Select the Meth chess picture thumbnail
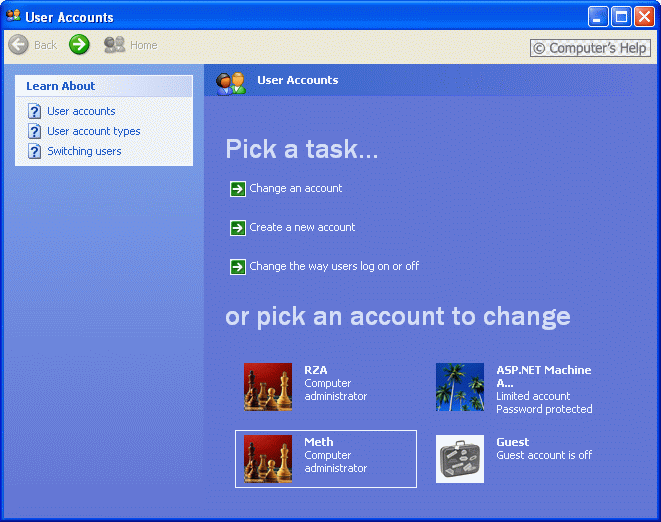The image size is (661, 522). click(x=268, y=459)
